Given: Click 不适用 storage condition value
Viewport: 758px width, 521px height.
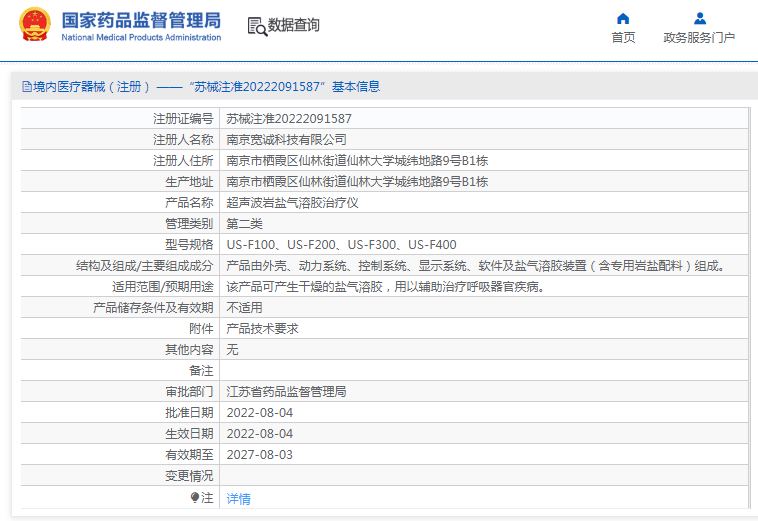Looking at the screenshot, I should (x=244, y=308).
